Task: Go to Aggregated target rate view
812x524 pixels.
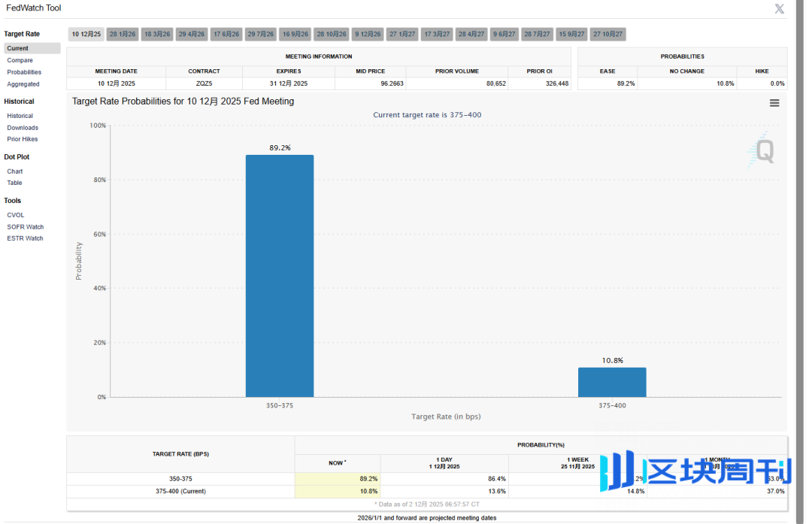Action: pos(23,84)
